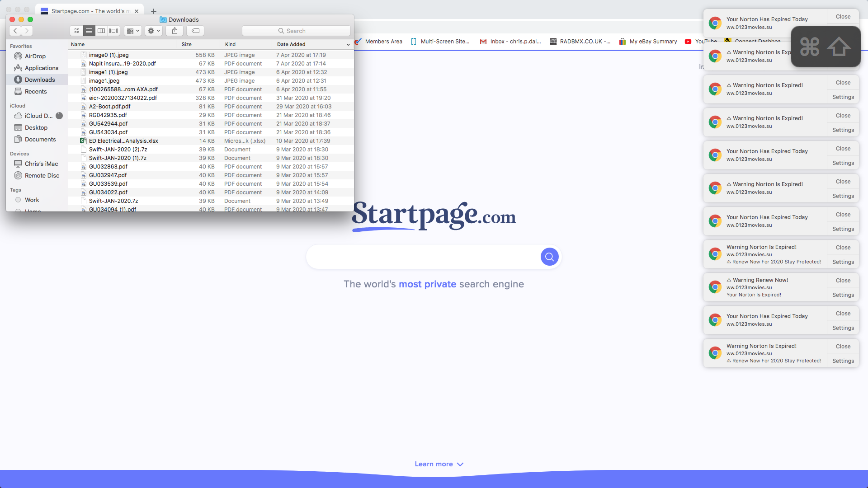Go forward in Finder history

27,31
